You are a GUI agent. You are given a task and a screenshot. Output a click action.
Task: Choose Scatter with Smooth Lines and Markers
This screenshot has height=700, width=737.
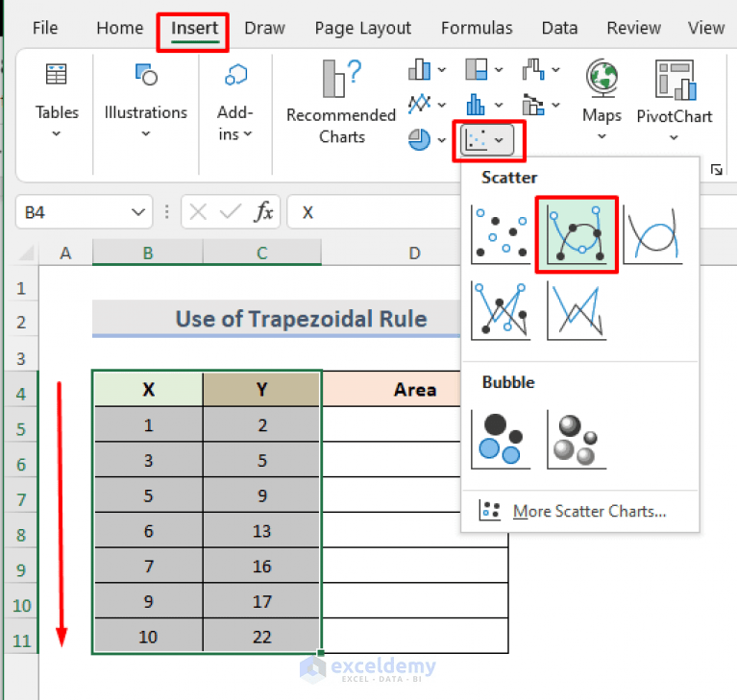577,234
